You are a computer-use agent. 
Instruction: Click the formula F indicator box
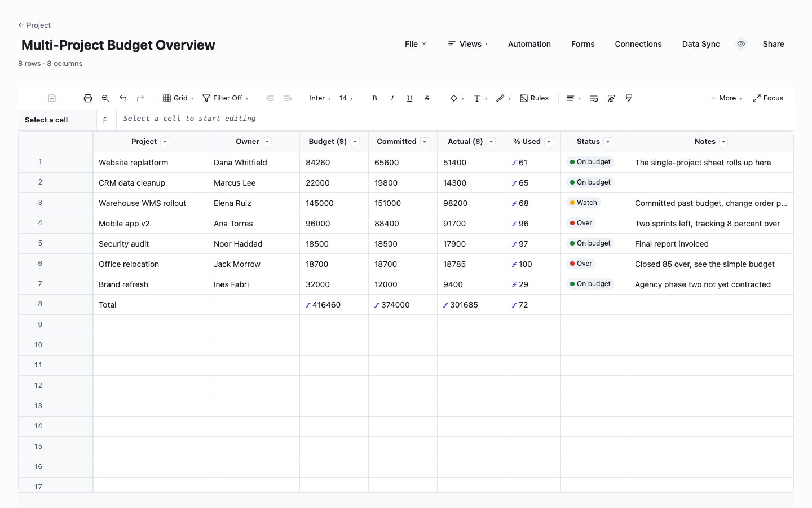click(105, 120)
